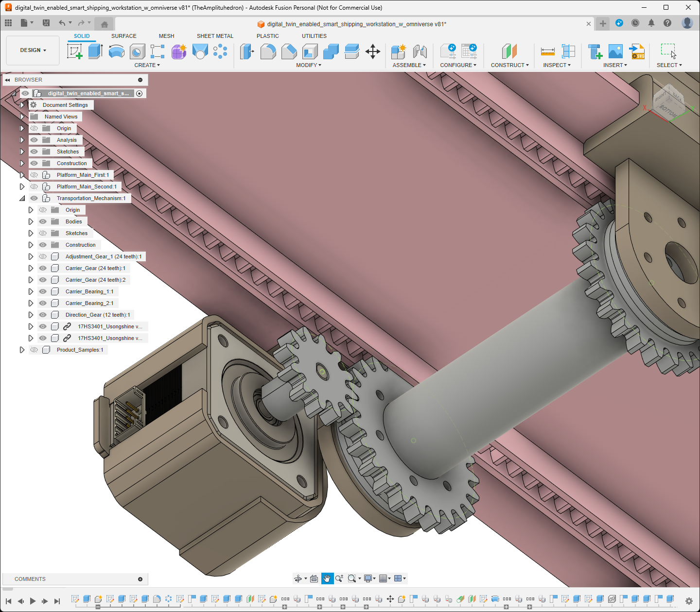Viewport: 700px width, 612px height.
Task: Toggle visibility of Platform_Main_First:1
Action: tap(34, 175)
